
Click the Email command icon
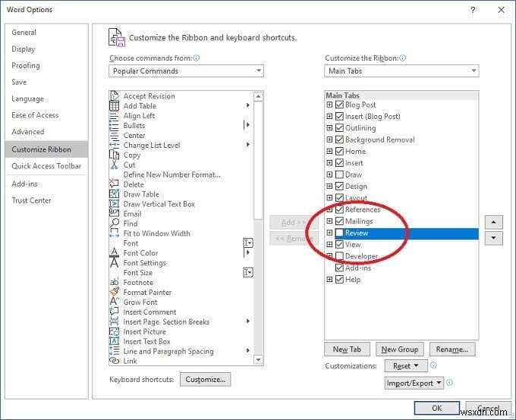click(114, 214)
